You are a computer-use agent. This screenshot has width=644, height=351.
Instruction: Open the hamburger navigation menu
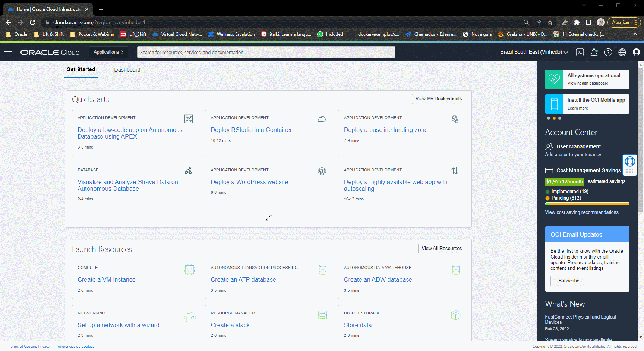click(8, 52)
